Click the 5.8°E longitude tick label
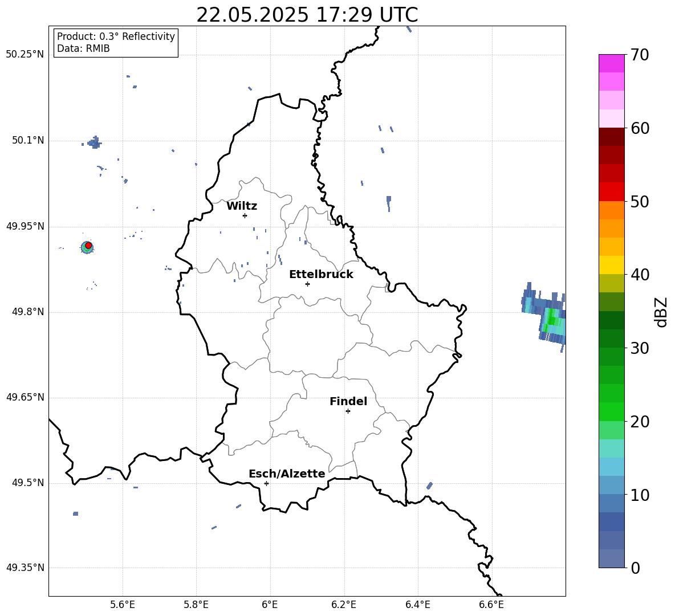Screen dimensions: 675x616 [x=196, y=605]
